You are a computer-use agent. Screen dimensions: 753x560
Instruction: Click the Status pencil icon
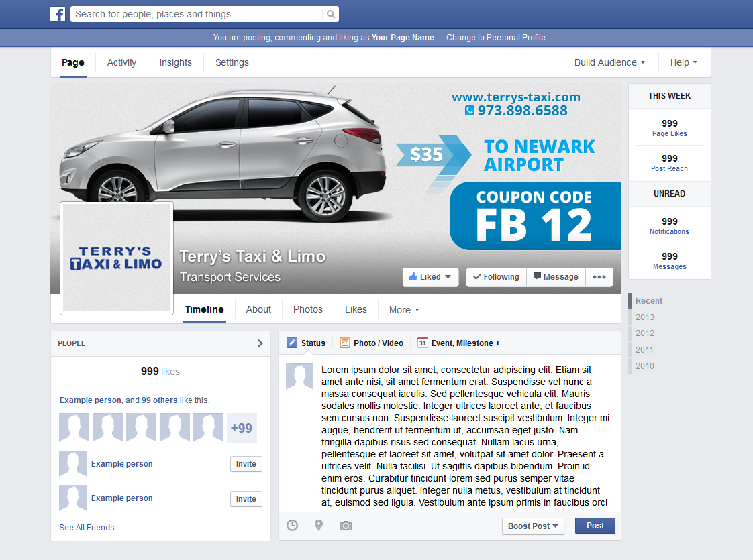(x=291, y=343)
